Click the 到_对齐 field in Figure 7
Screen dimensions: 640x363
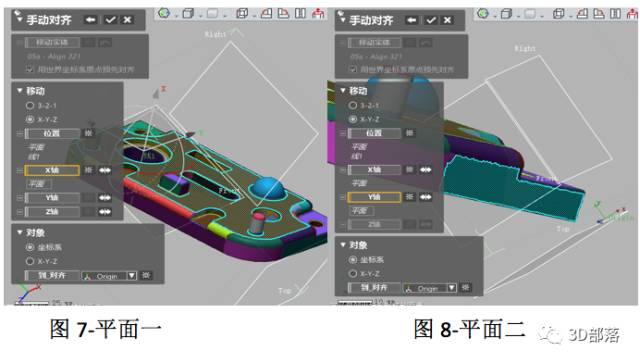pos(52,276)
